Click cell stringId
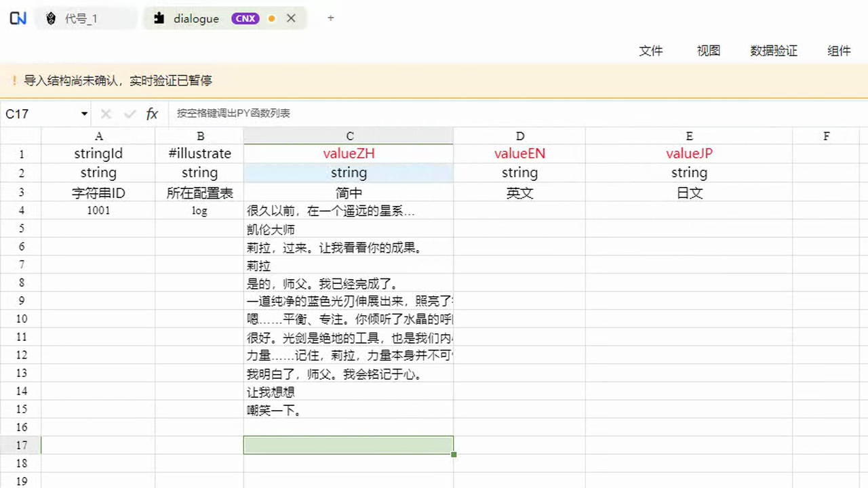Image resolution: width=868 pixels, height=488 pixels. pyautogui.click(x=98, y=154)
